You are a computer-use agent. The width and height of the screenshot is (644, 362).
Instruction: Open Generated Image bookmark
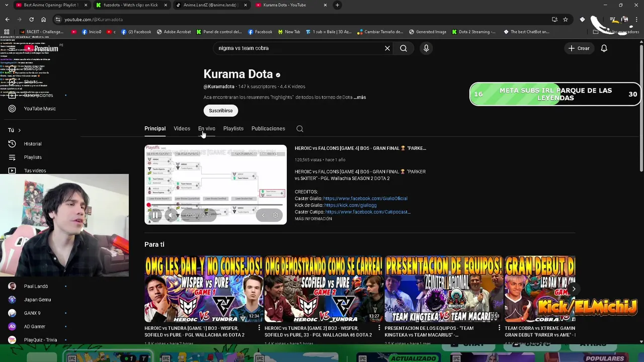click(x=427, y=32)
